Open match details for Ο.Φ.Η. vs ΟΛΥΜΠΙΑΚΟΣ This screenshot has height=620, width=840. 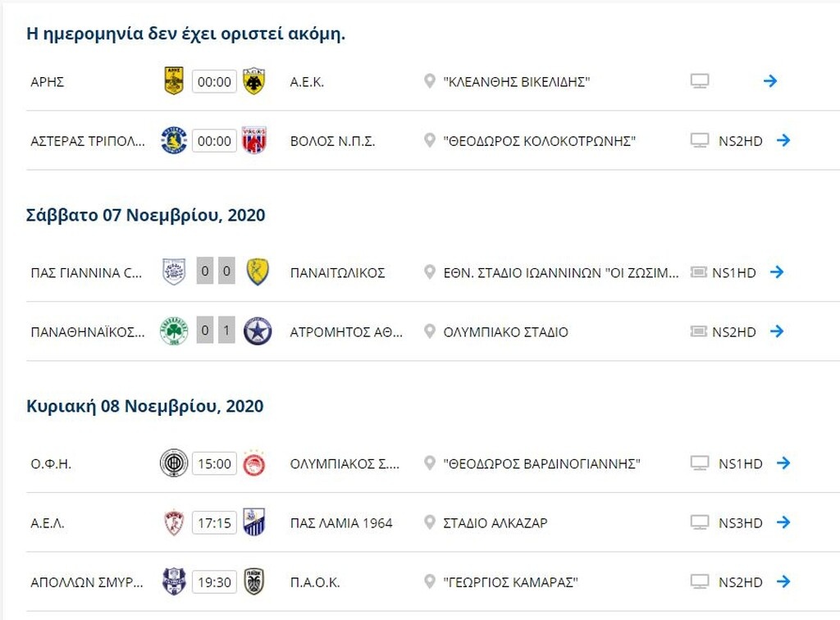click(x=783, y=463)
